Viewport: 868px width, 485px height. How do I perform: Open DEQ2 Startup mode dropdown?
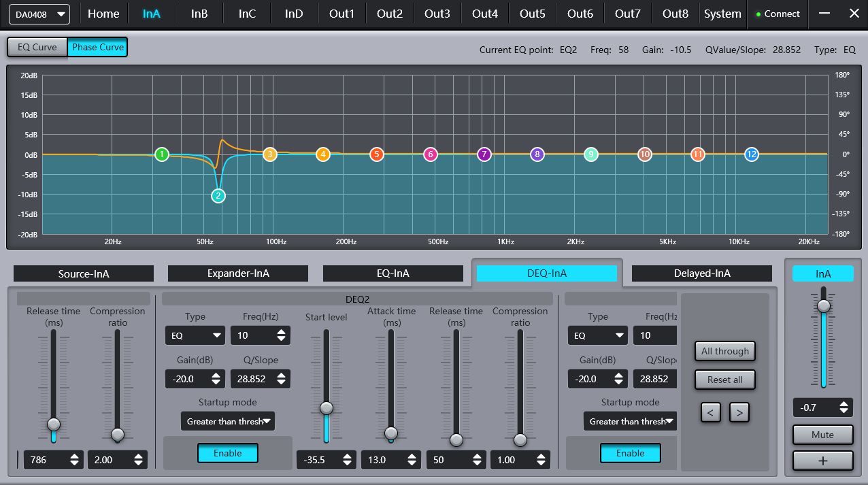coord(228,421)
